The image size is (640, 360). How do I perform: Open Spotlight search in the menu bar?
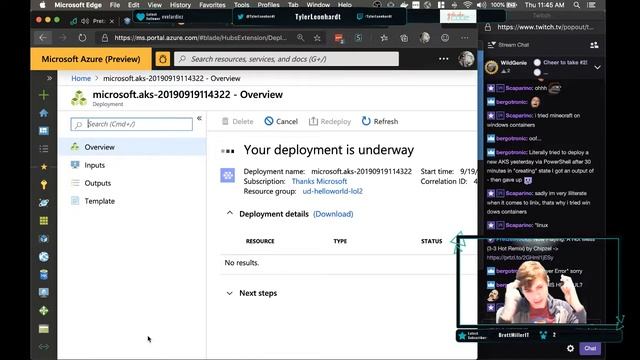[x=576, y=5]
